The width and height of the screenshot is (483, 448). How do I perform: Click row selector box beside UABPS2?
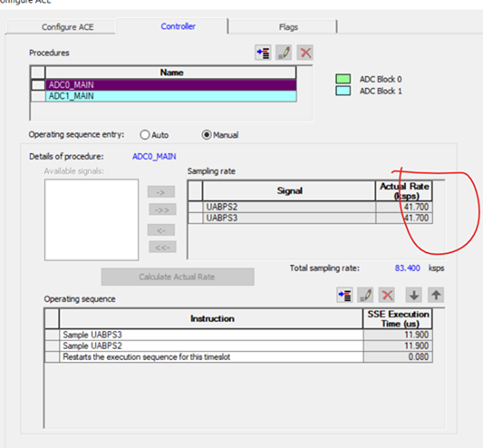coord(196,207)
